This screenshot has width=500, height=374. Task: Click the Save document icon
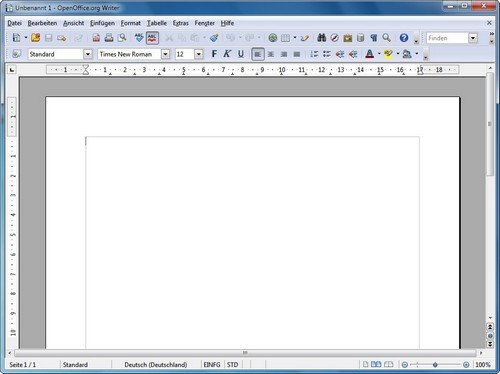49,38
